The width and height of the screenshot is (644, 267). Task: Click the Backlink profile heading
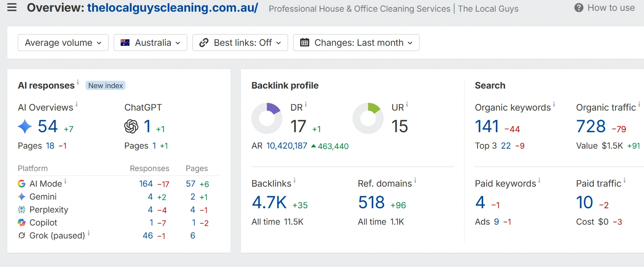click(285, 86)
